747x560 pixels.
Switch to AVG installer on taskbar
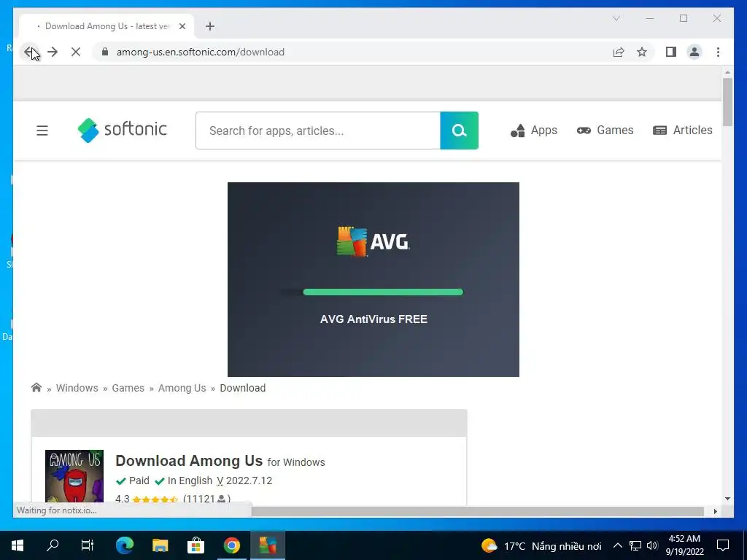coord(268,545)
